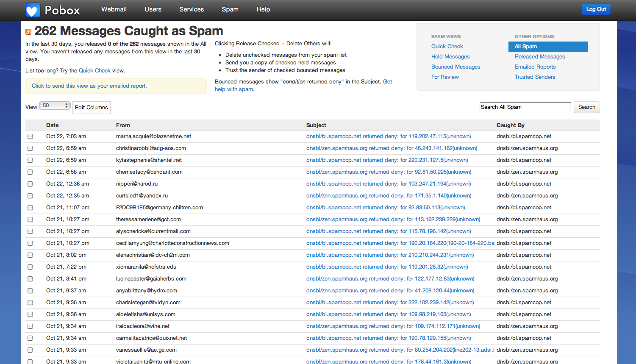This screenshot has height=364, width=636.
Task: Open subject for 92.81.50.225 message
Action: tap(389, 172)
